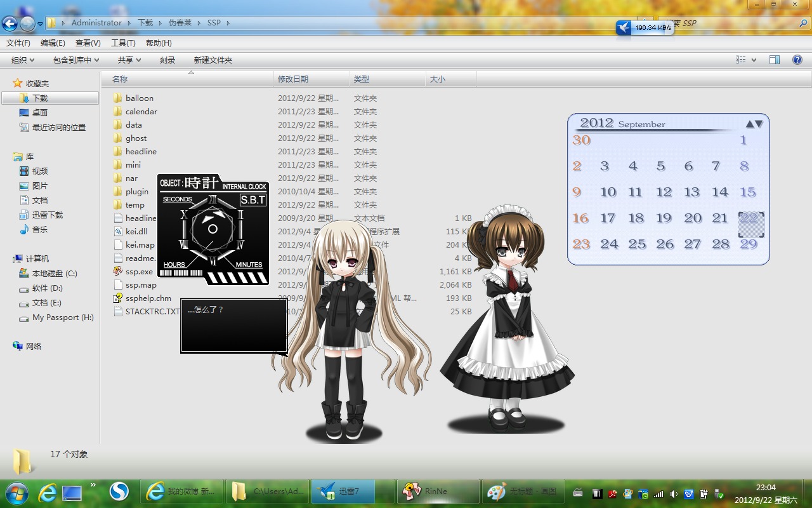Click Administrator in the address breadcrumb
The height and width of the screenshot is (508, 812).
point(96,23)
